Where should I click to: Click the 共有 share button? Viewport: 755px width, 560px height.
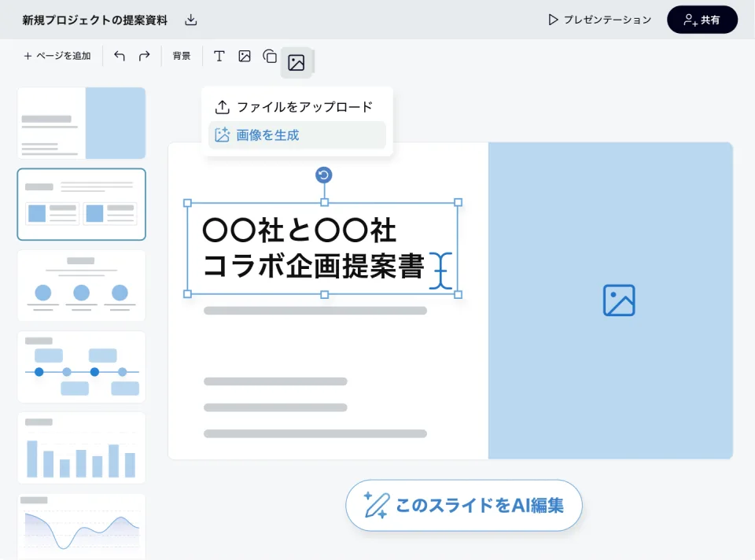(x=702, y=20)
